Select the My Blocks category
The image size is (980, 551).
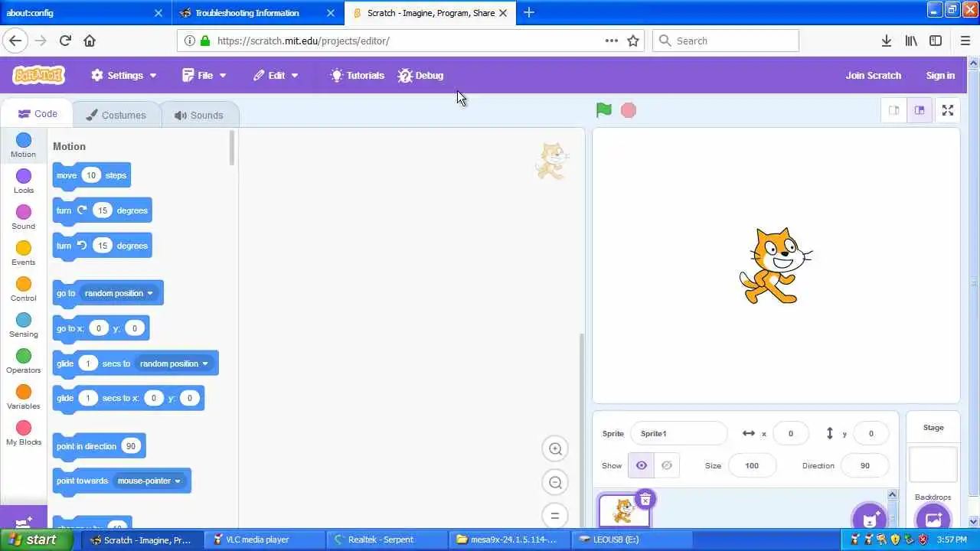(x=24, y=433)
